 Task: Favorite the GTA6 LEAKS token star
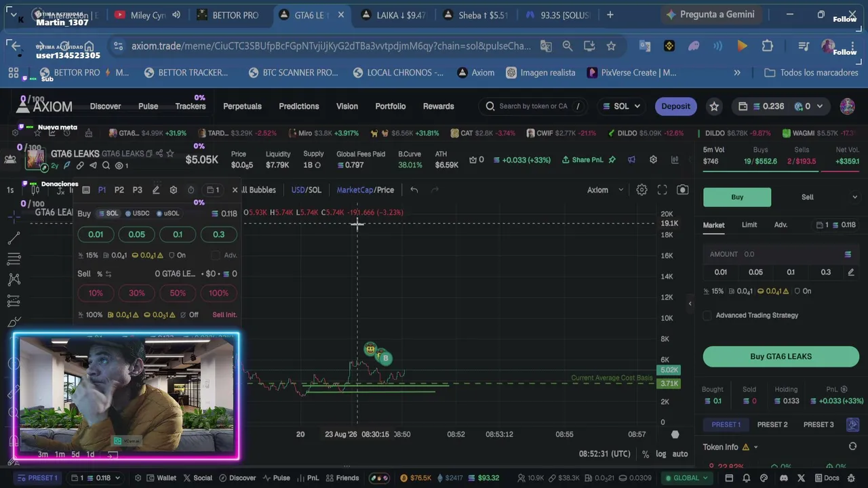[x=170, y=154]
